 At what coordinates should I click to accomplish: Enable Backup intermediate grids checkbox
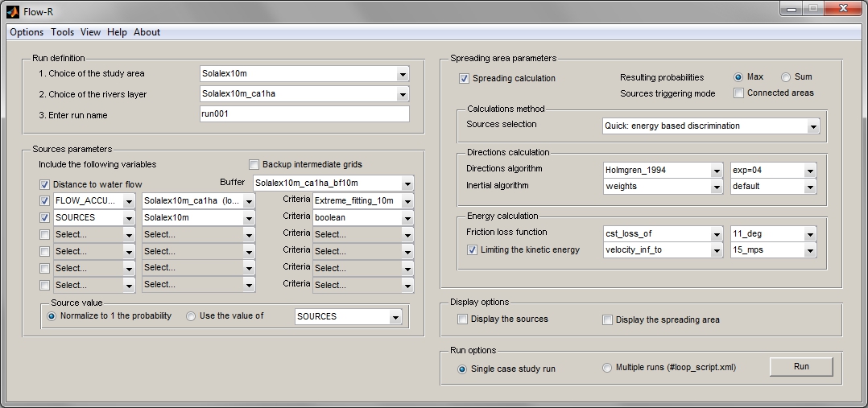coord(254,164)
